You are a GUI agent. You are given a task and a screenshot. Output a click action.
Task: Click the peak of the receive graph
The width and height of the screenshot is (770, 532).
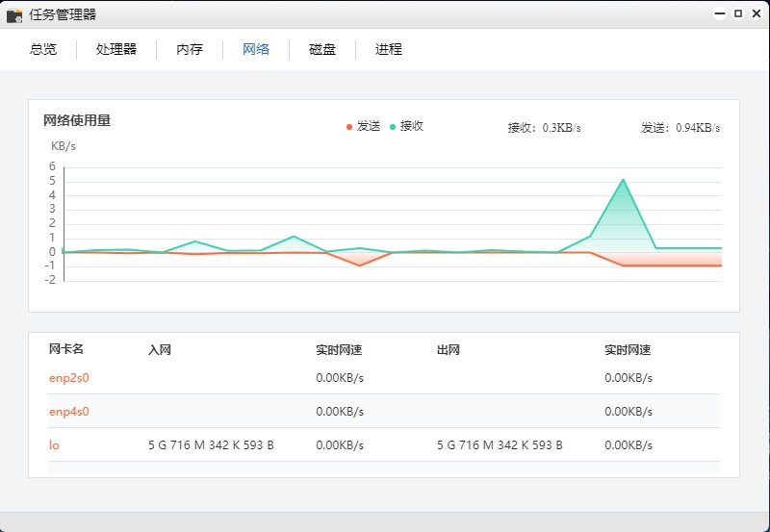click(x=623, y=180)
